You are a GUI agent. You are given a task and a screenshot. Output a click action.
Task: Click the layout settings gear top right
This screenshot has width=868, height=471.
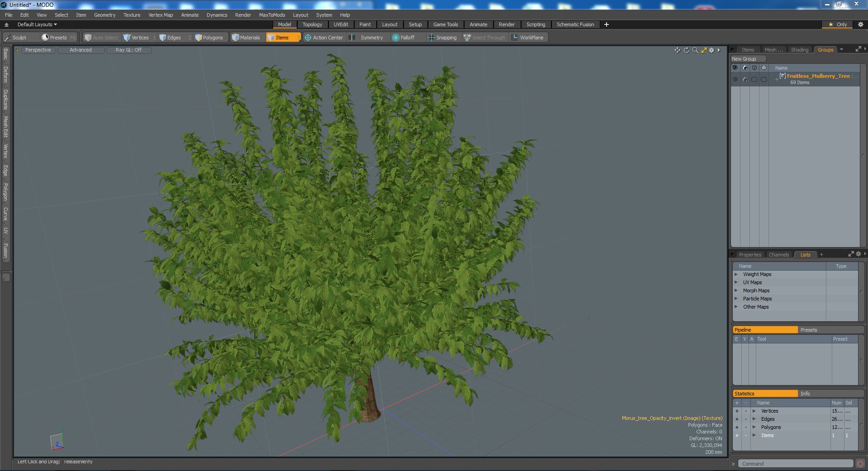click(860, 24)
